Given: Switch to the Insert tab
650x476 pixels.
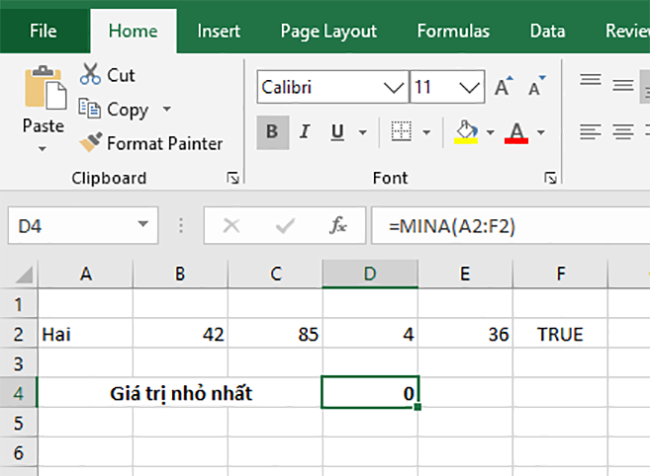Looking at the screenshot, I should click(x=218, y=30).
